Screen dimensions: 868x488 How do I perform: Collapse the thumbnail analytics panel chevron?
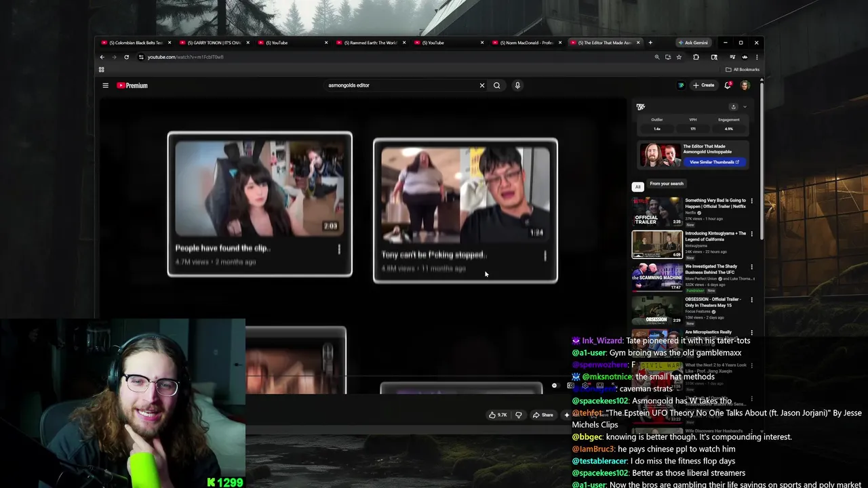(745, 106)
